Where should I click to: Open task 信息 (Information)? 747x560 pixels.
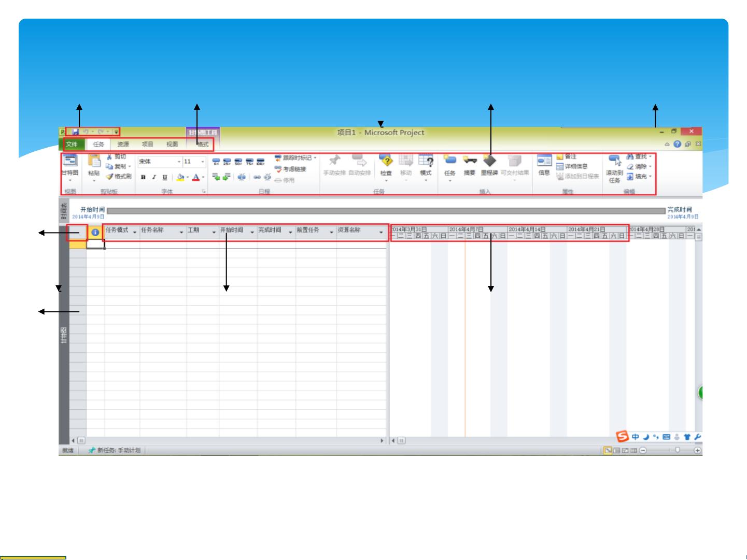coord(544,166)
